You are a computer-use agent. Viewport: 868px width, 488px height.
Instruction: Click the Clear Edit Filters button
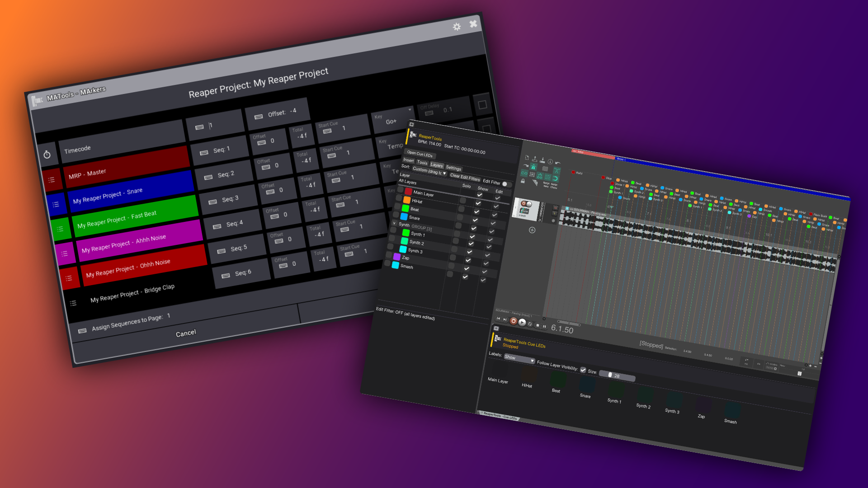coord(465,178)
